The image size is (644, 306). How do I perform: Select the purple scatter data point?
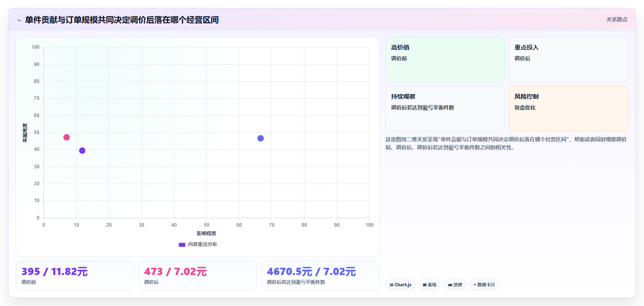(82, 151)
